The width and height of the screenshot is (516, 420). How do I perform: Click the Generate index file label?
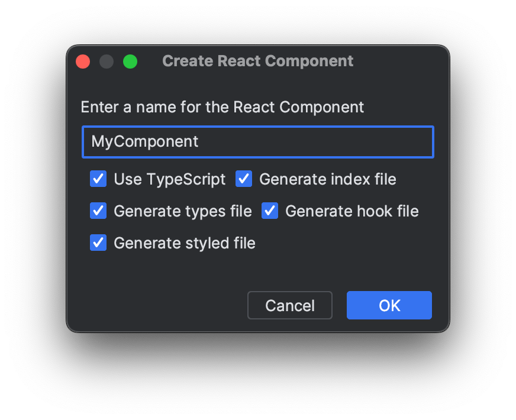pyautogui.click(x=328, y=179)
